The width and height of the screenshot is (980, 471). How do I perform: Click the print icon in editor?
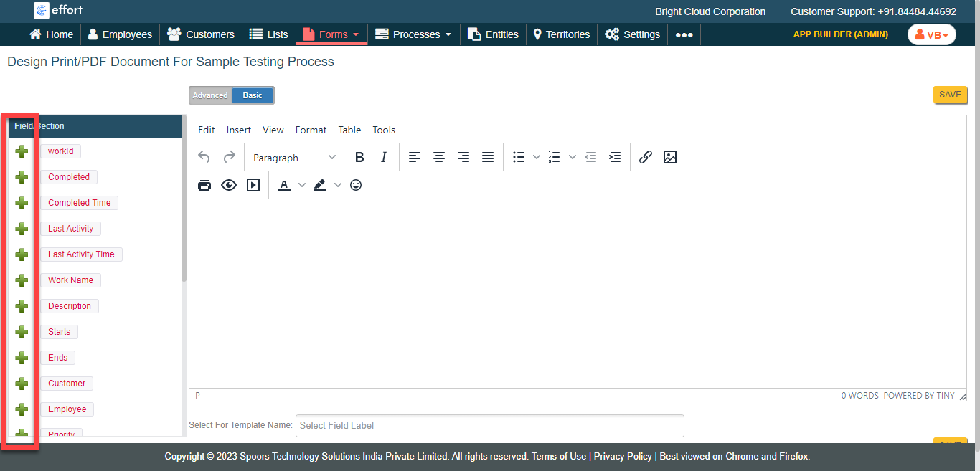[204, 185]
